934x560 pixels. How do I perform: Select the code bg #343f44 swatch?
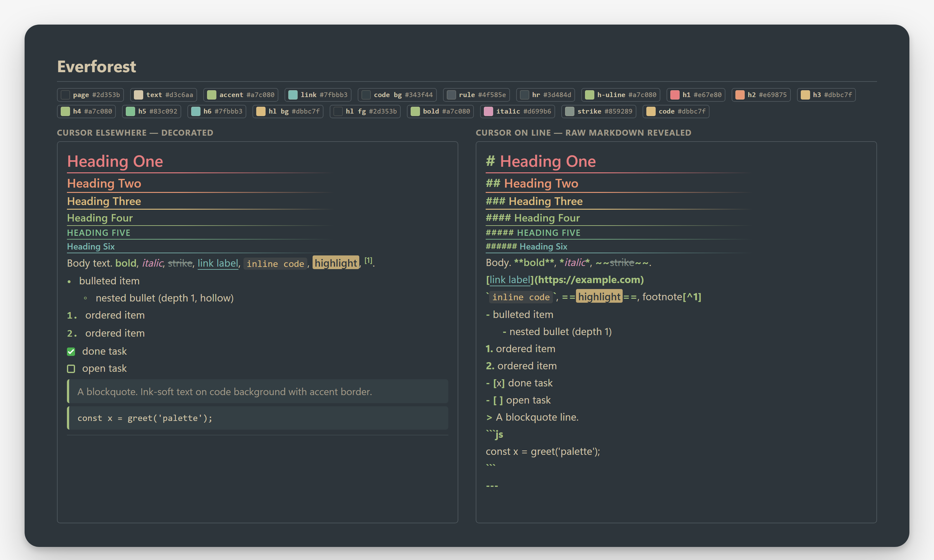[397, 95]
